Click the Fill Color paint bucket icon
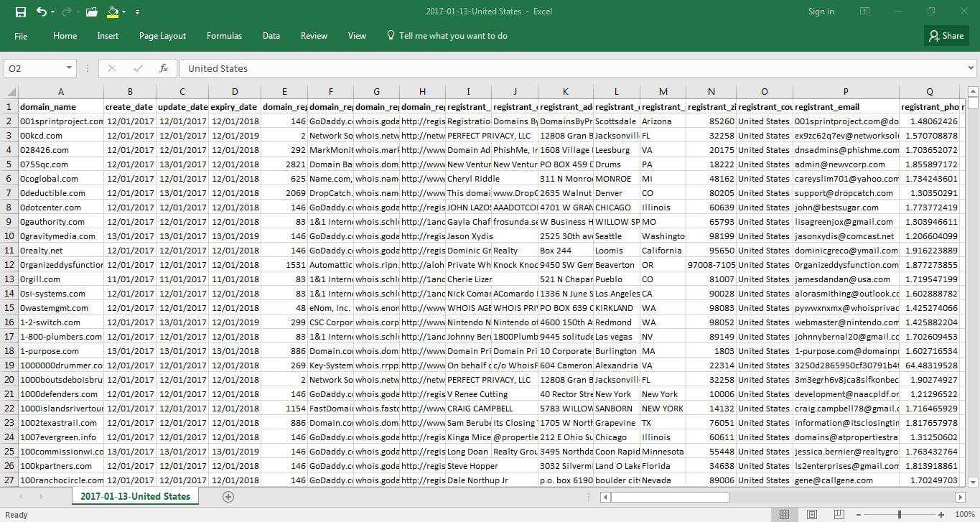 pyautogui.click(x=113, y=11)
